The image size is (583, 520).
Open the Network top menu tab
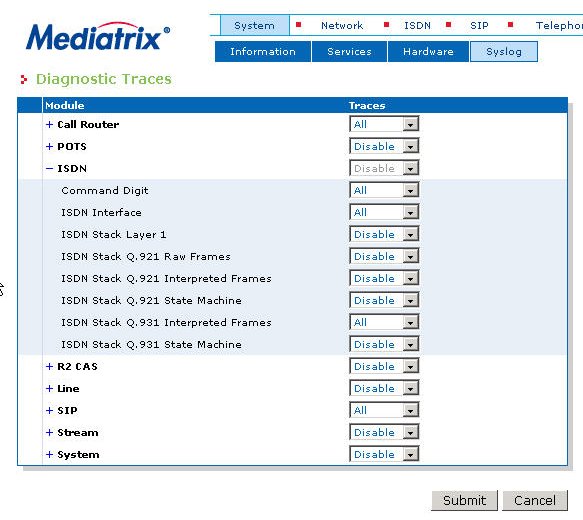point(342,26)
